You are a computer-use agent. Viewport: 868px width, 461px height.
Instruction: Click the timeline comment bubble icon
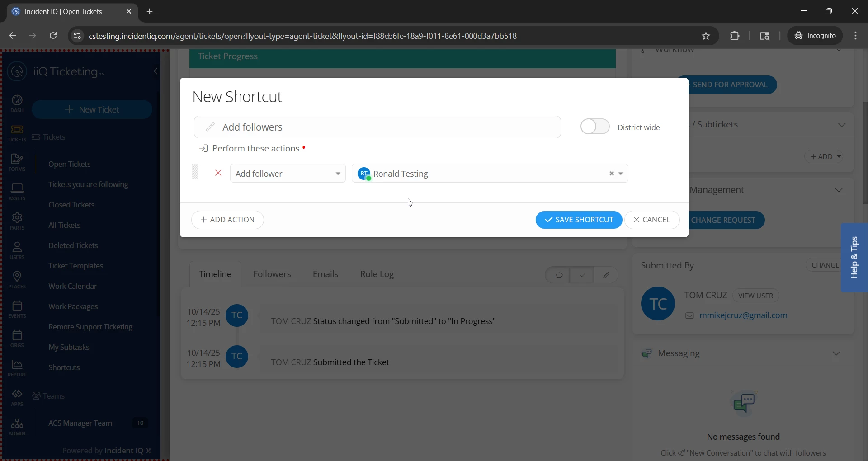559,275
